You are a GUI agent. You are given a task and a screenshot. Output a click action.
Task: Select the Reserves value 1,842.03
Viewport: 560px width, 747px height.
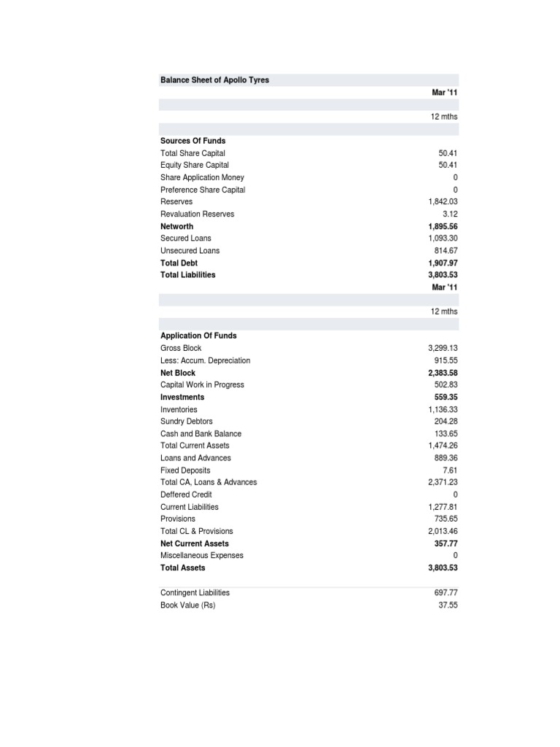443,202
